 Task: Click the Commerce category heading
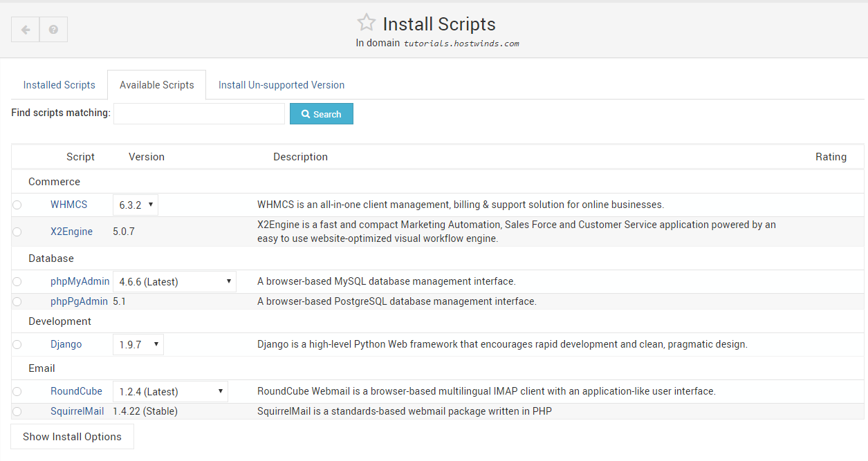pos(54,182)
